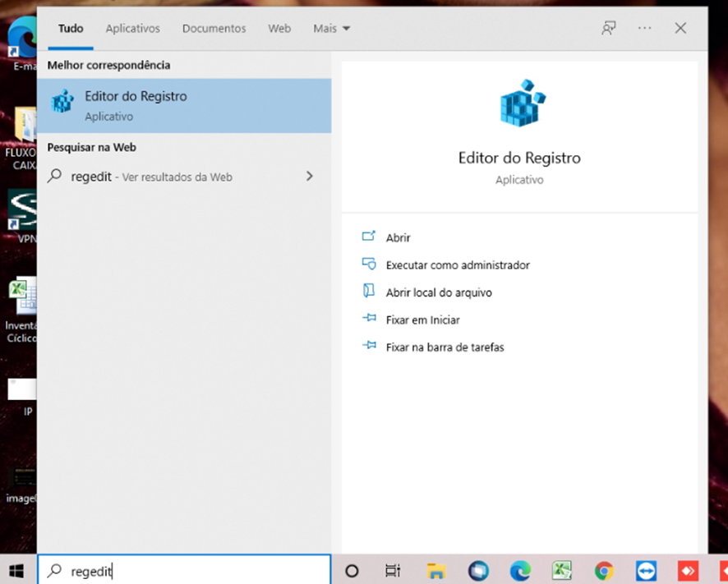The image size is (728, 584).
Task: Open the regedit web results row
Action: [x=184, y=177]
